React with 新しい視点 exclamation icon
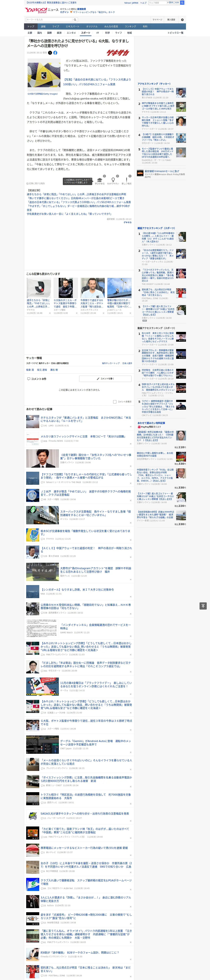The image size is (210, 980). 127,180
